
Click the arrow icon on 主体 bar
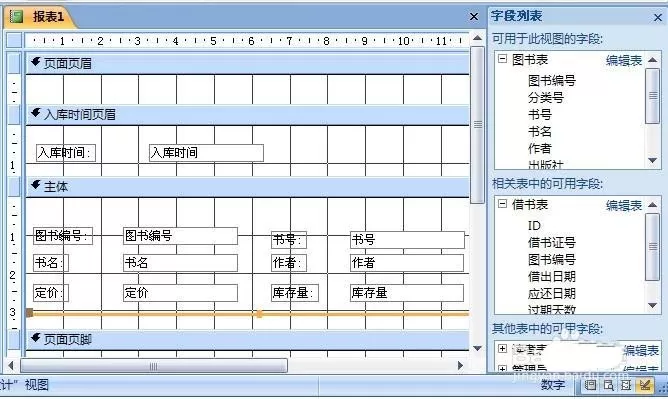(x=36, y=185)
